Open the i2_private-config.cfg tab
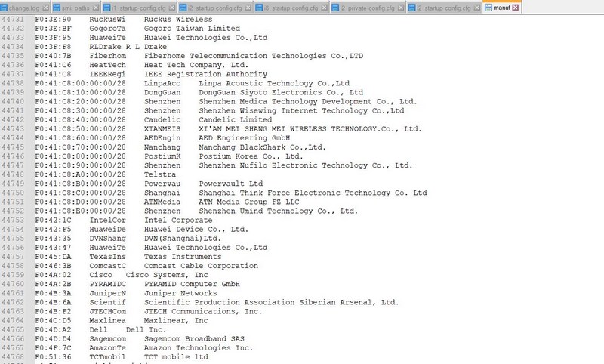 [367, 8]
